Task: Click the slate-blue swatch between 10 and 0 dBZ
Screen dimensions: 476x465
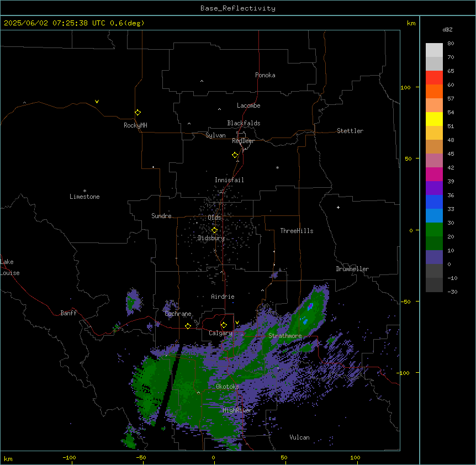Action: point(434,257)
